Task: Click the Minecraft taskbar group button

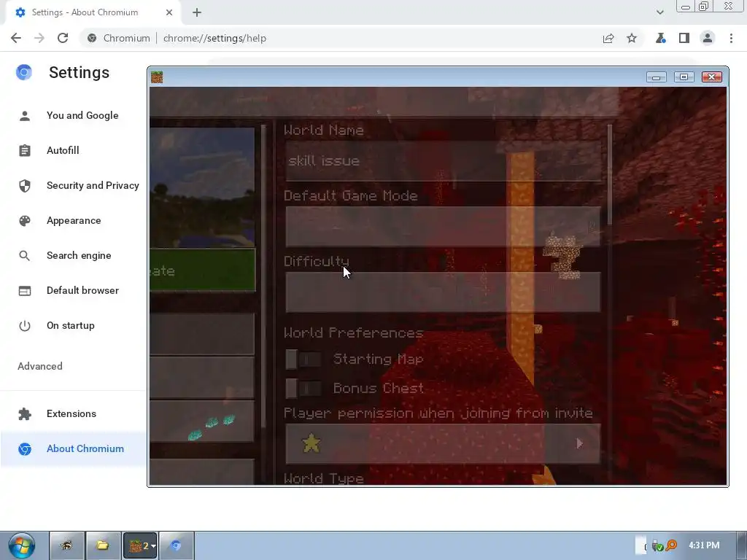Action: click(x=140, y=545)
